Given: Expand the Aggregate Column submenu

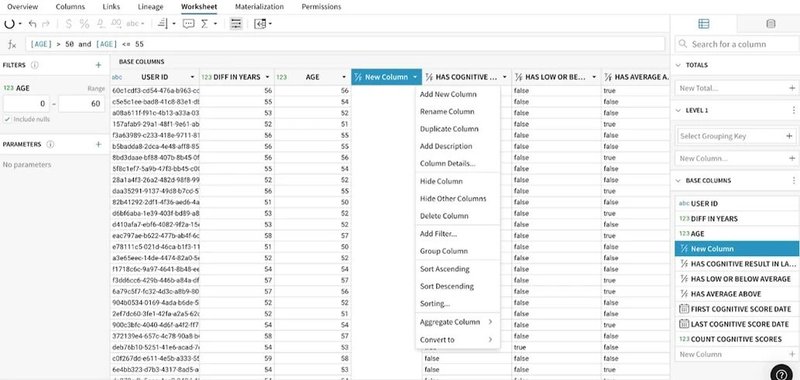Looking at the screenshot, I should (457, 322).
